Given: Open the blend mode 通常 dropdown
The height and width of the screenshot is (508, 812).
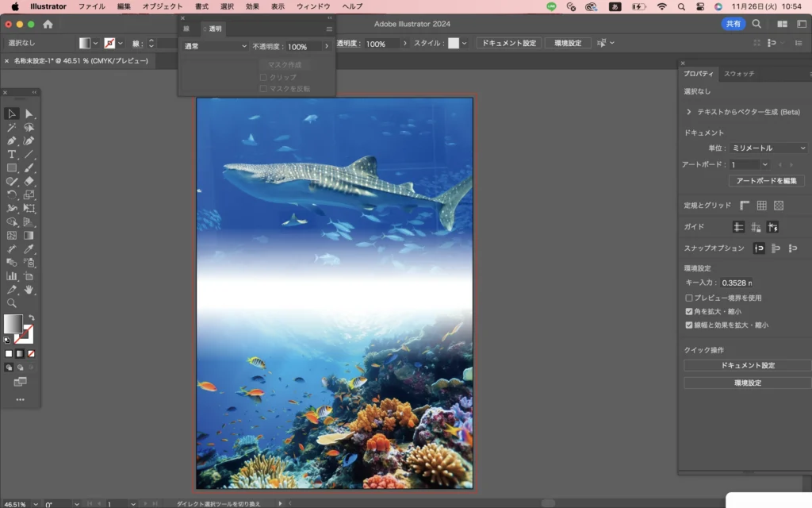Looking at the screenshot, I should pyautogui.click(x=216, y=46).
